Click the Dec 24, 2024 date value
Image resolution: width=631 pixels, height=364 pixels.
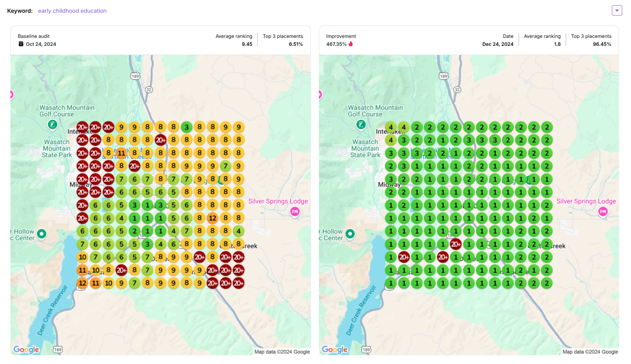click(498, 44)
